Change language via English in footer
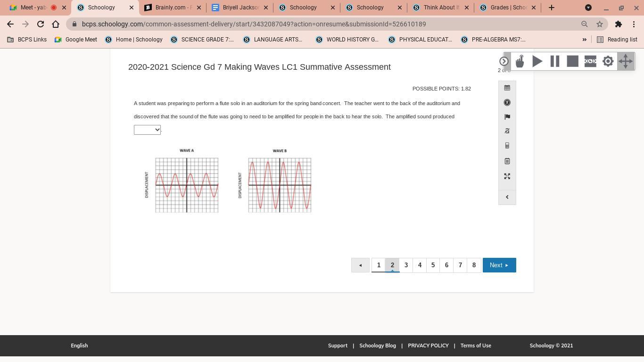Image resolution: width=644 pixels, height=362 pixels. [x=79, y=346]
